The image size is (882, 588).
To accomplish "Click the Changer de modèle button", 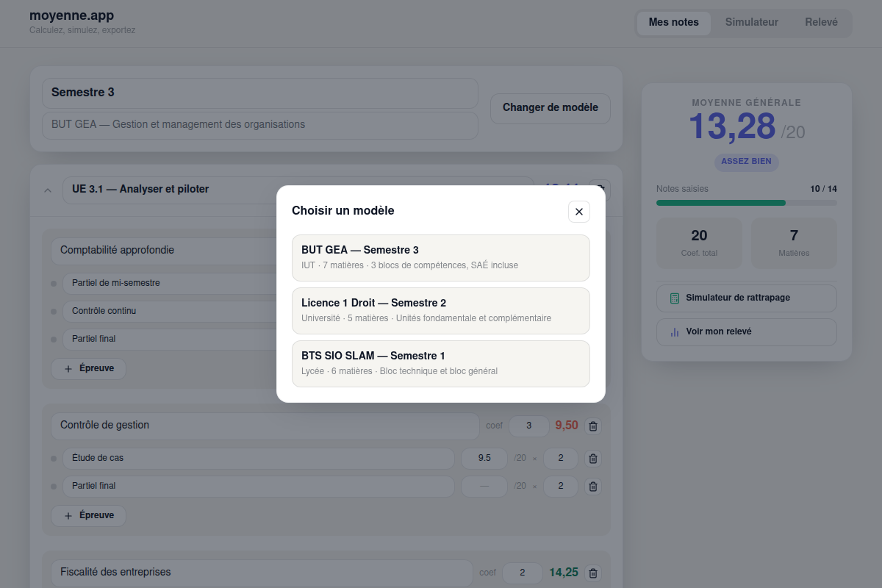I will 551,108.
